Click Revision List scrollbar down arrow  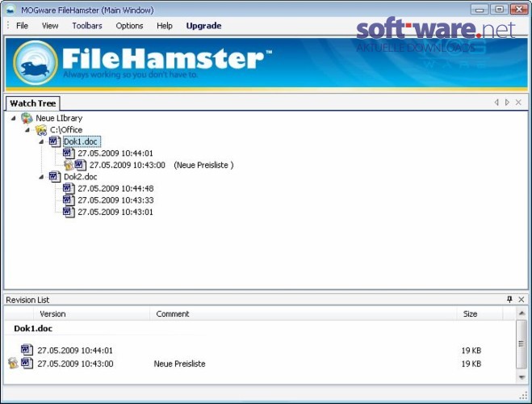[522, 377]
